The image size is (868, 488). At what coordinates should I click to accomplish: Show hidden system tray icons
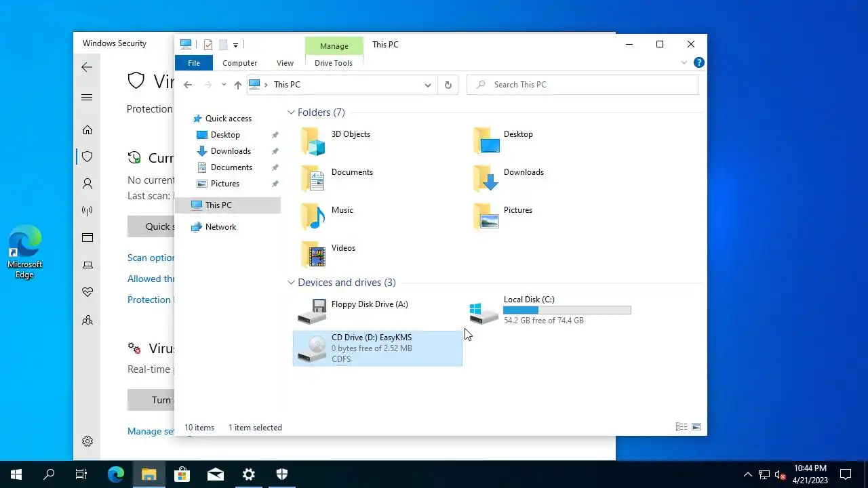pos(748,474)
